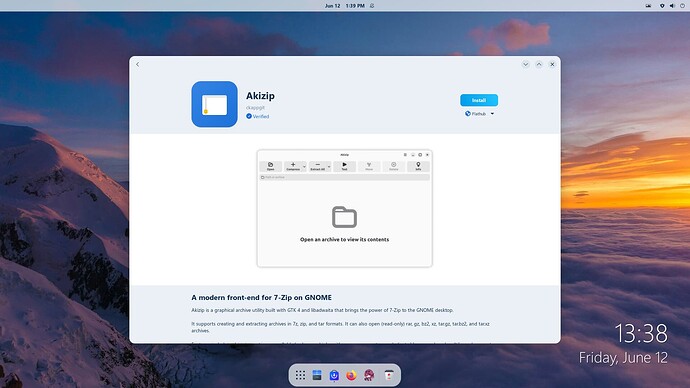Click the volume icon in the top bar

(672, 6)
